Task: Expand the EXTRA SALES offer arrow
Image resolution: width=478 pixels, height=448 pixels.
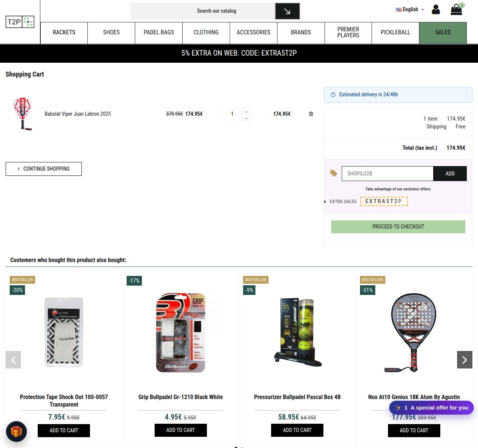Action: (x=325, y=202)
